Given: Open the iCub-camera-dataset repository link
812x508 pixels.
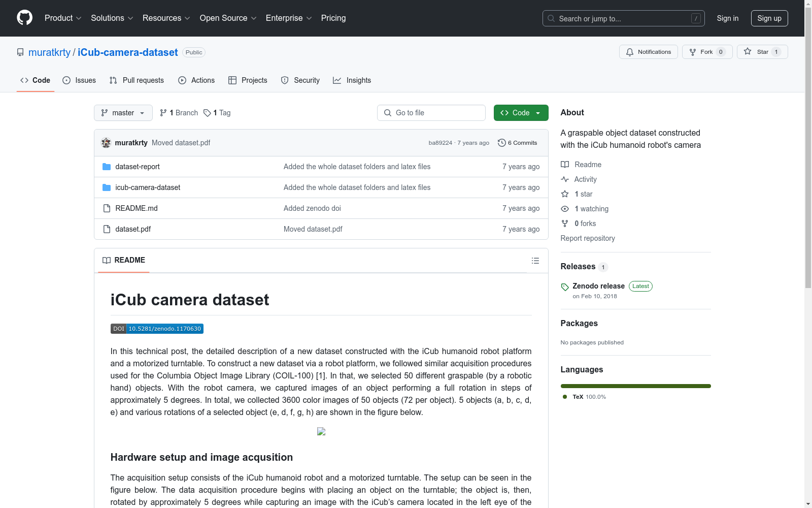Looking at the screenshot, I should [128, 52].
